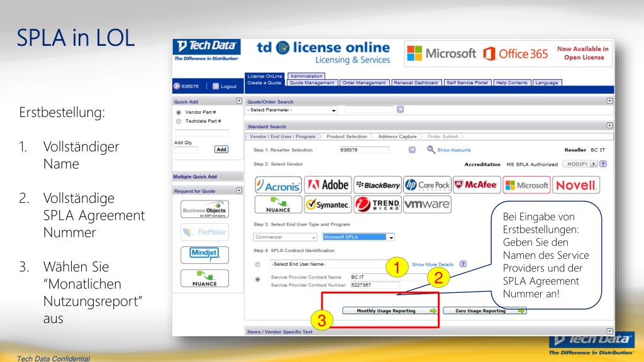Click the Monthly Usage Reporting button

click(390, 310)
